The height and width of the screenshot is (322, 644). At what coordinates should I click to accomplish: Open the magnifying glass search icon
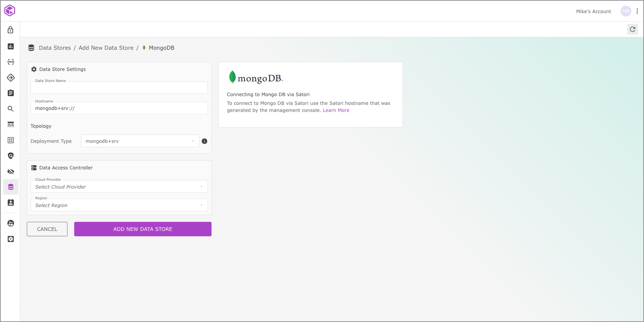coord(11,109)
